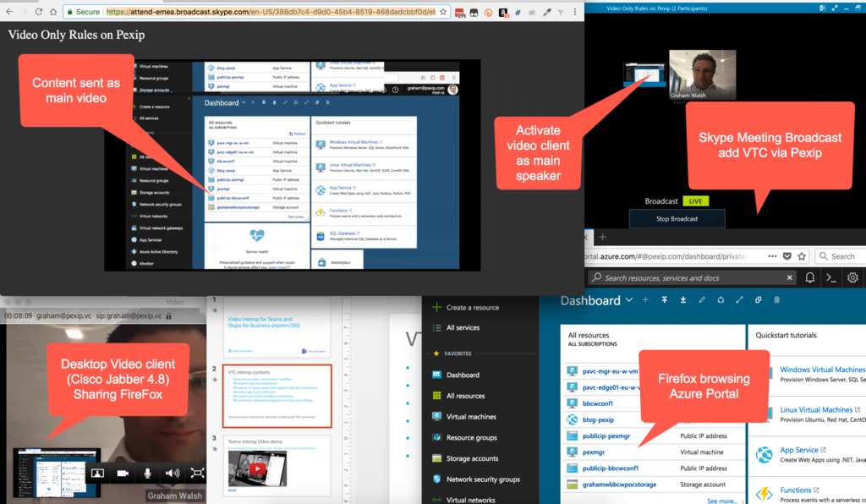Open publicip-bbcwconf1 resource

tap(611, 468)
